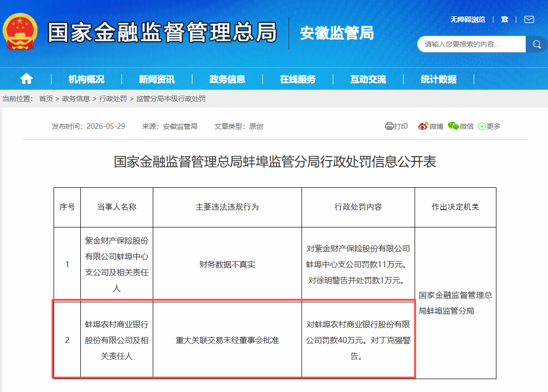This screenshot has width=548, height=392.
Task: Open the mail envelope icon
Action: [x=529, y=19]
